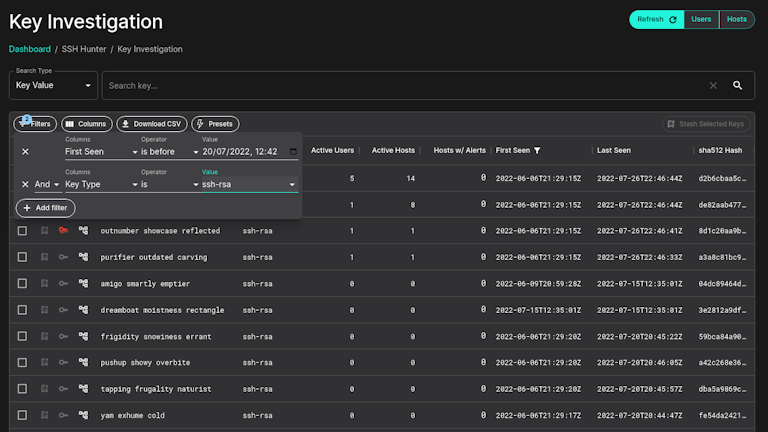Stash the outnumber showcase reflected key bookmark icon
This screenshot has height=432, width=768.
coord(45,230)
